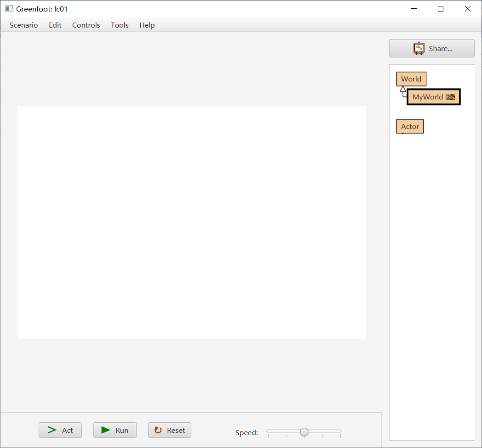Click the MyWorld class image thumbnail icon
Viewport: 482px width, 448px height.
point(450,97)
